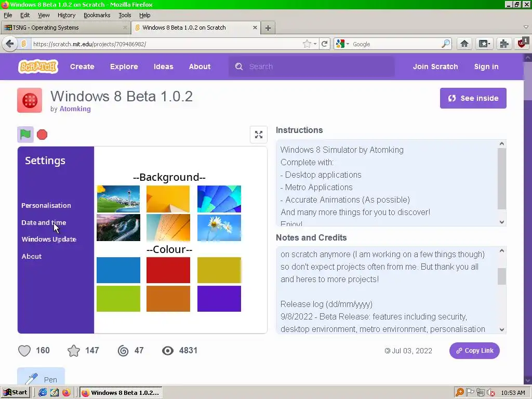Stop the project with the red stop icon
Screen dimensions: 532x399
(x=42, y=135)
